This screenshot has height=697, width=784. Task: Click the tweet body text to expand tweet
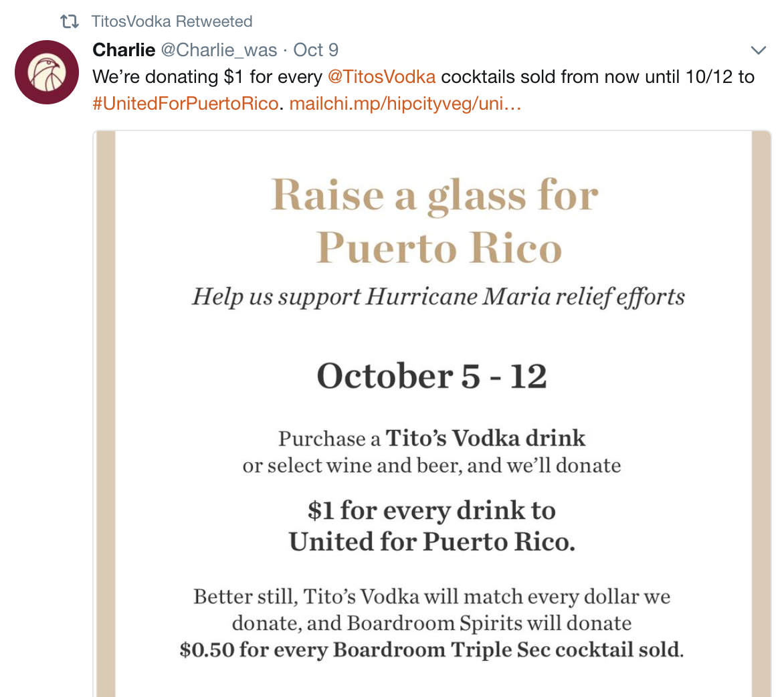point(423,77)
